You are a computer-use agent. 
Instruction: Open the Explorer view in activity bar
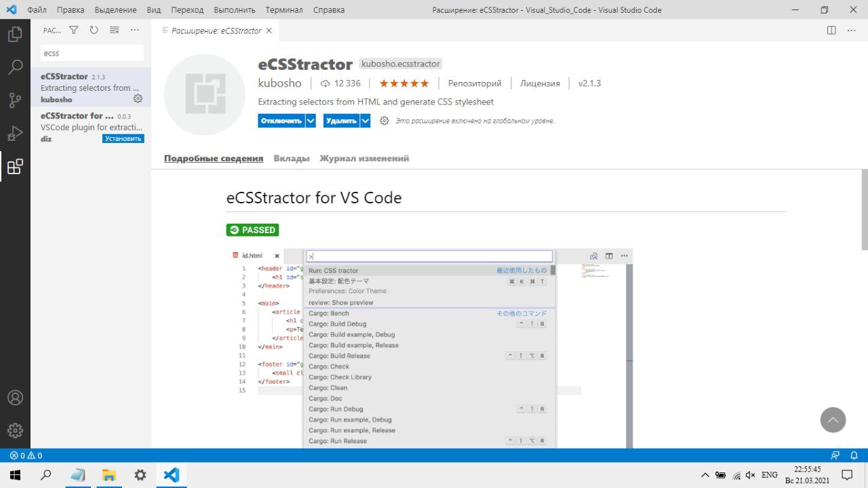(x=15, y=35)
